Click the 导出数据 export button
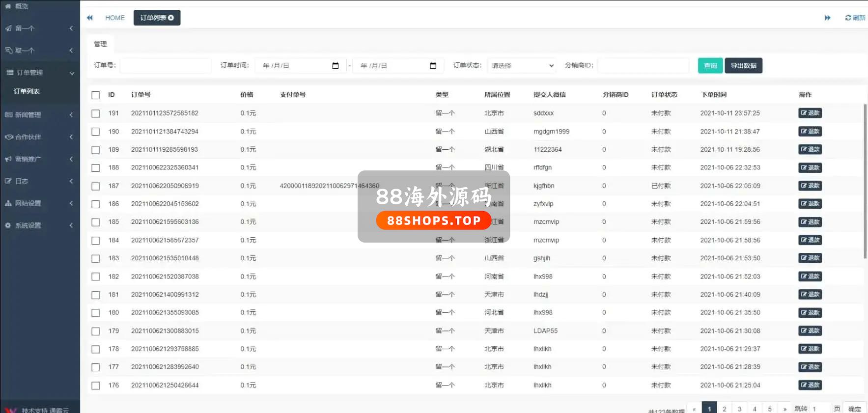The width and height of the screenshot is (868, 413). point(743,66)
